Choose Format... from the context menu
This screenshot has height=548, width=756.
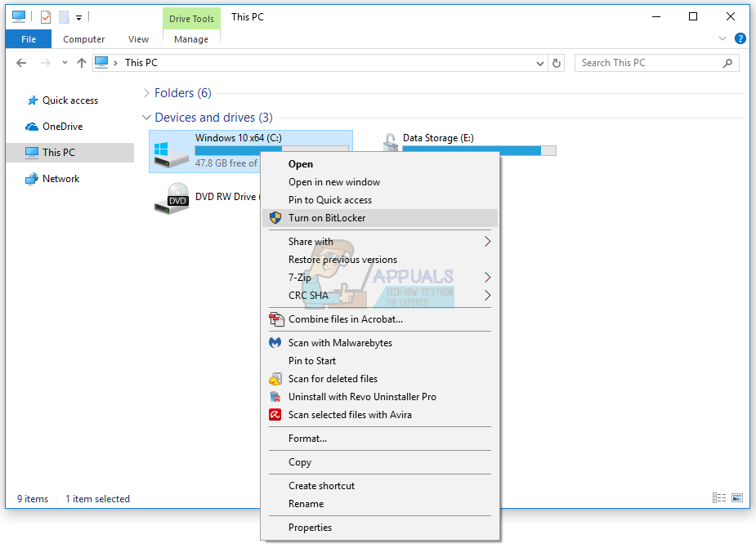[380, 439]
